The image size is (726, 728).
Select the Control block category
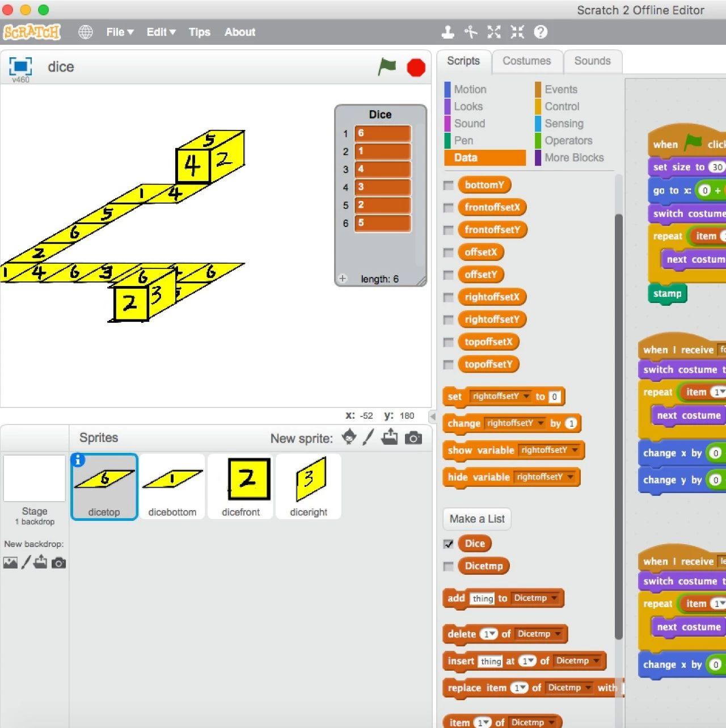562,107
